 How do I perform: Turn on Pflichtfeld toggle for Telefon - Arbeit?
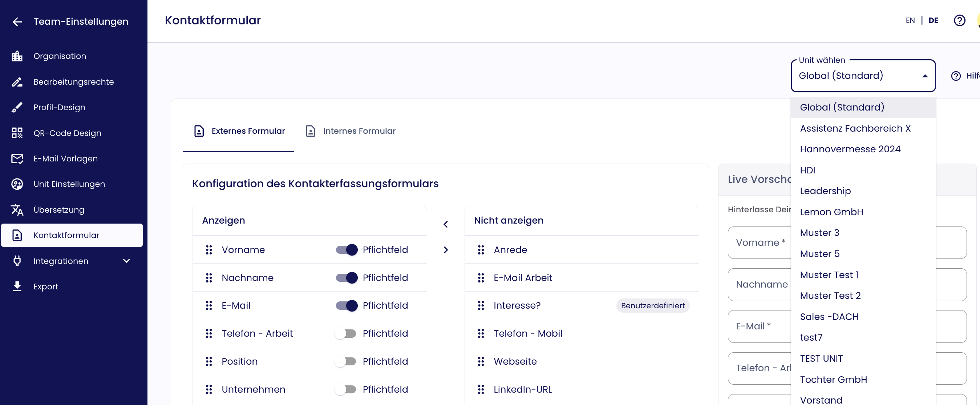tap(345, 333)
